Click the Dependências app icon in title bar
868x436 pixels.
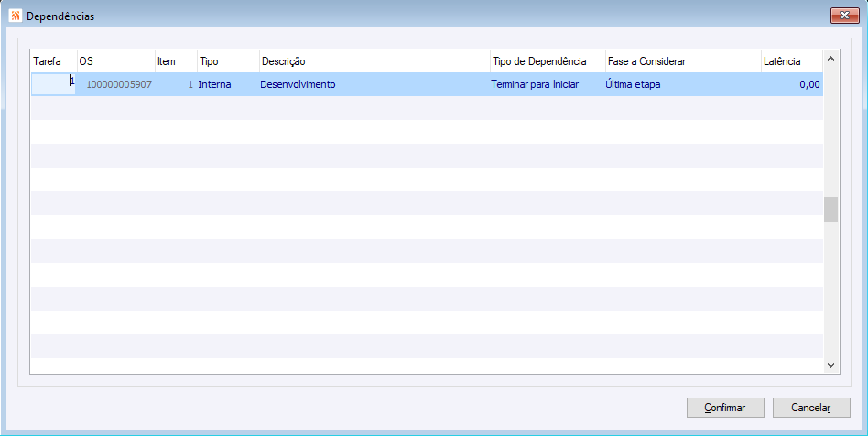[x=16, y=16]
